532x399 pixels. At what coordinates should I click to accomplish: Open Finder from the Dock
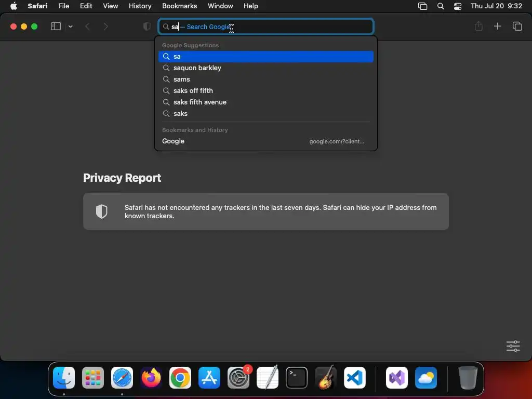[x=64, y=378]
